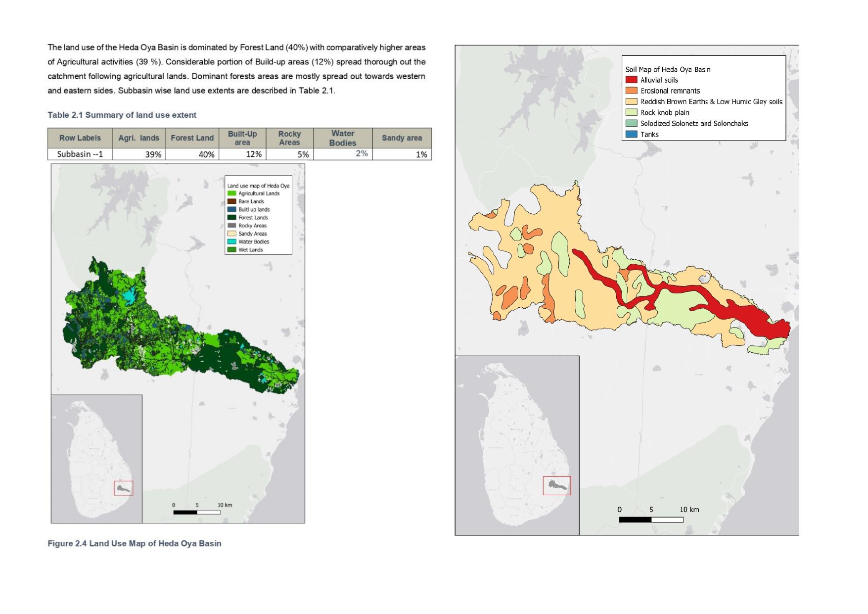868x614 pixels.
Task: Select the Built-Up area column header
Action: point(242,138)
